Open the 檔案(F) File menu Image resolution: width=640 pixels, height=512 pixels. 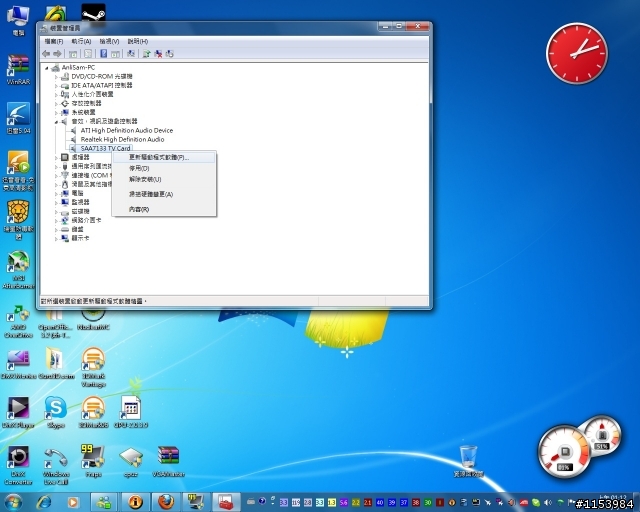[x=53, y=41]
